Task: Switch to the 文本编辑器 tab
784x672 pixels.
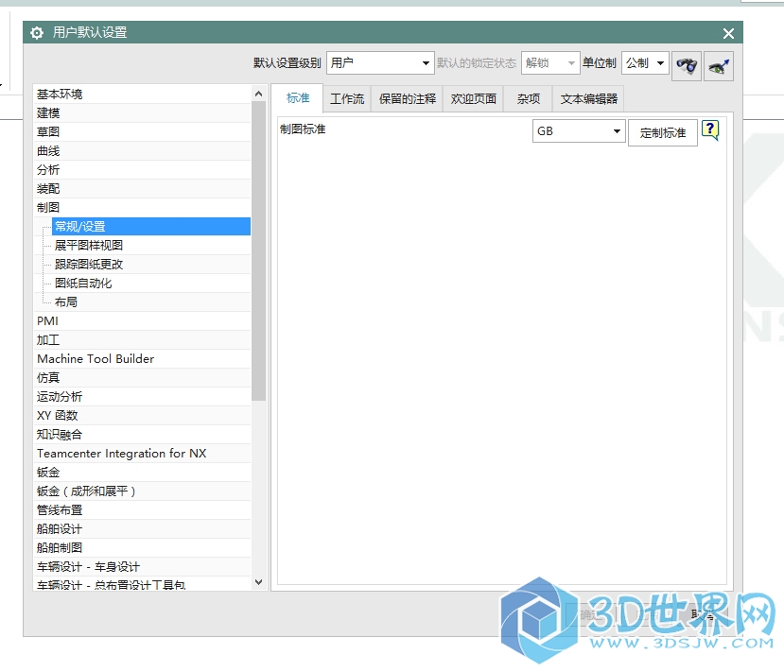Action: coord(588,99)
